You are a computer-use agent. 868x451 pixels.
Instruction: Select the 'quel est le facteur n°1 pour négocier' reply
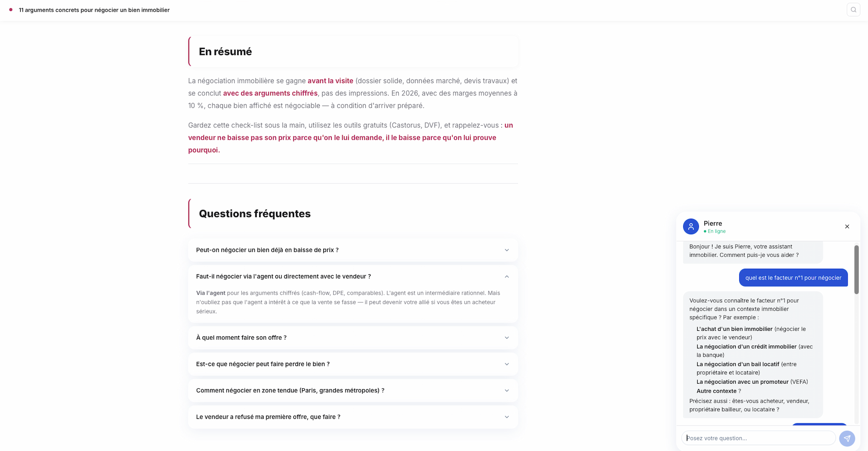(x=793, y=277)
